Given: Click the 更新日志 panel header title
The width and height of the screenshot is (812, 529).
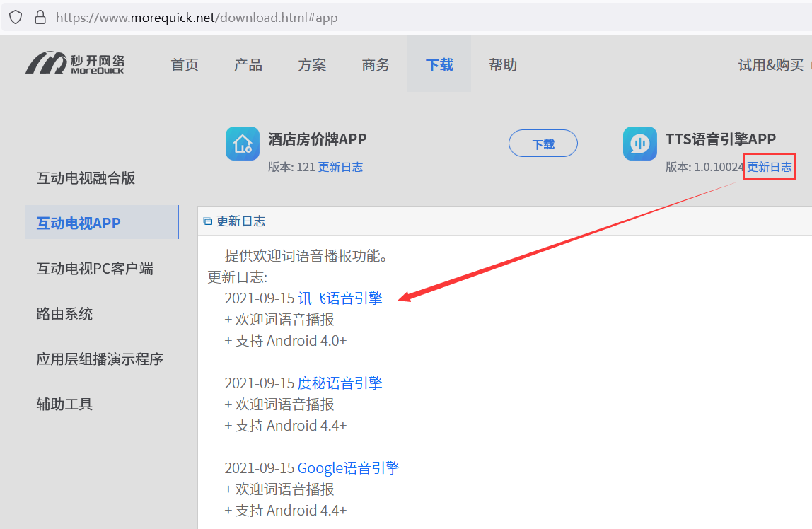Looking at the screenshot, I should coord(240,221).
